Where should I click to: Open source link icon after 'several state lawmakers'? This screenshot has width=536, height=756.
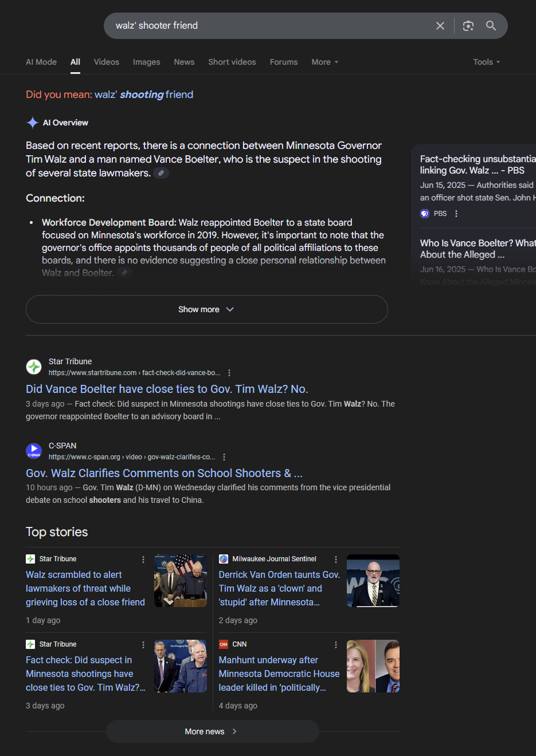pos(161,173)
